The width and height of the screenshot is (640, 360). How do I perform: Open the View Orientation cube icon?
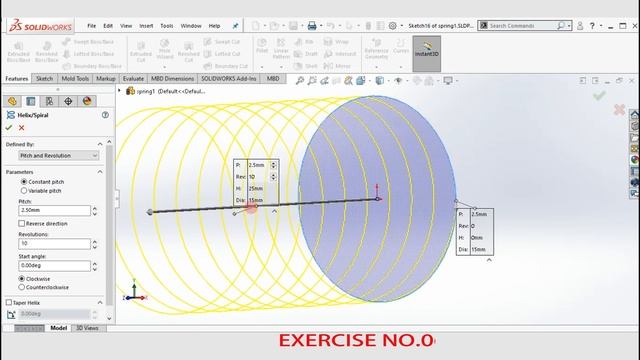(x=360, y=80)
